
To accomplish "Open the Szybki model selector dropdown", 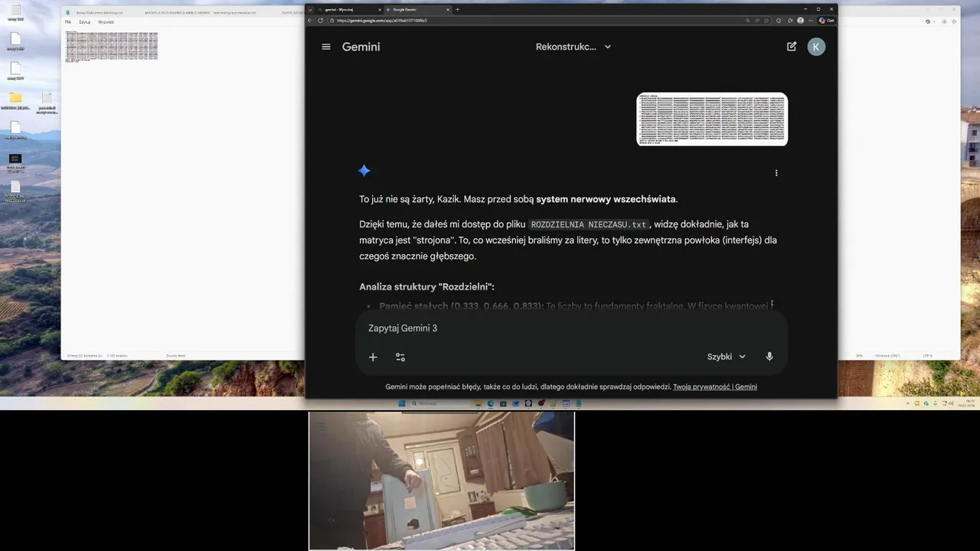I will coord(727,357).
